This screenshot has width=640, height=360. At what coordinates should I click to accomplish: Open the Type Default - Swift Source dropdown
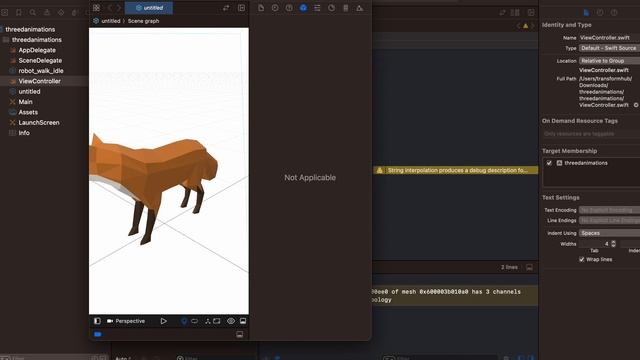(x=609, y=48)
